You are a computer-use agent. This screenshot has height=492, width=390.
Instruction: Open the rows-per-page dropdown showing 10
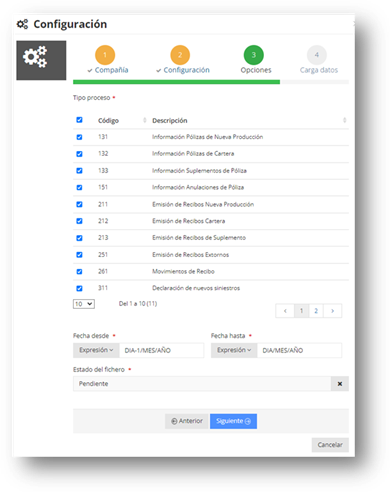(84, 304)
